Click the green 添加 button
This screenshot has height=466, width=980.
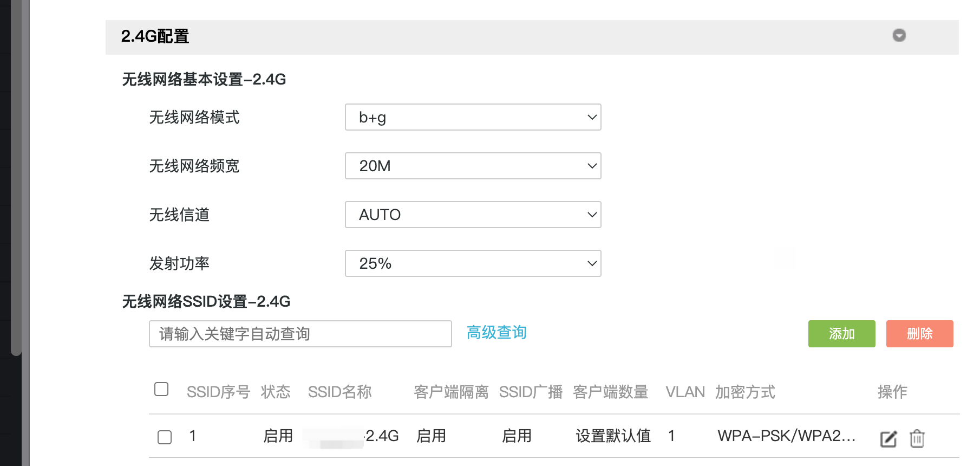click(x=841, y=334)
